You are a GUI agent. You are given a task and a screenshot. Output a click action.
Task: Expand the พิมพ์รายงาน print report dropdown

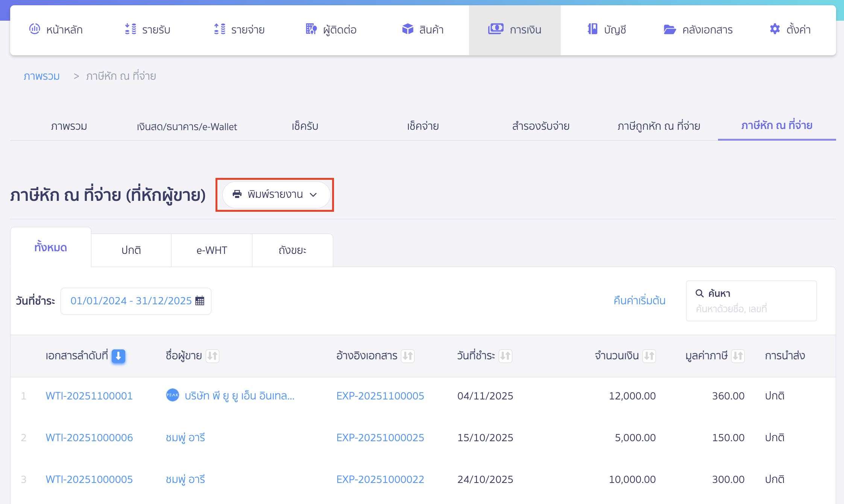(276, 194)
